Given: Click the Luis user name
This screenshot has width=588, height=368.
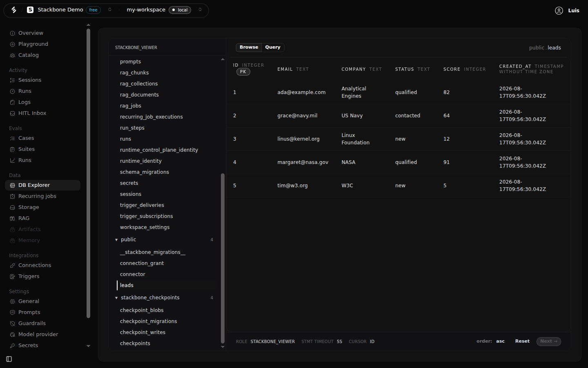Looking at the screenshot, I should click(x=574, y=11).
